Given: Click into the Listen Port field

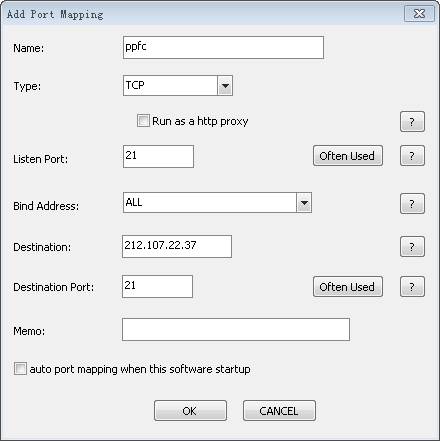Looking at the screenshot, I should [158, 156].
